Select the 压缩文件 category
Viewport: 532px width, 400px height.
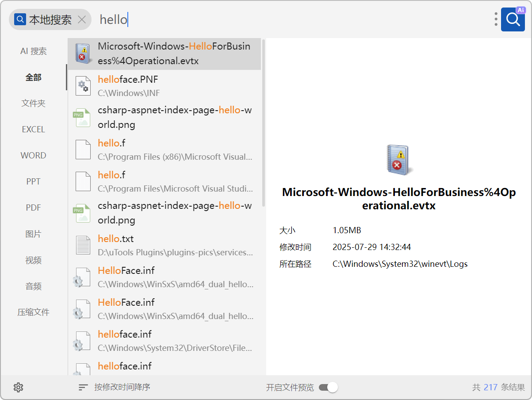(x=34, y=312)
